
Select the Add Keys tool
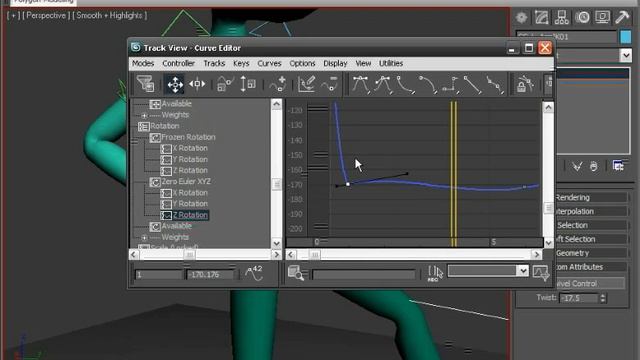278,84
